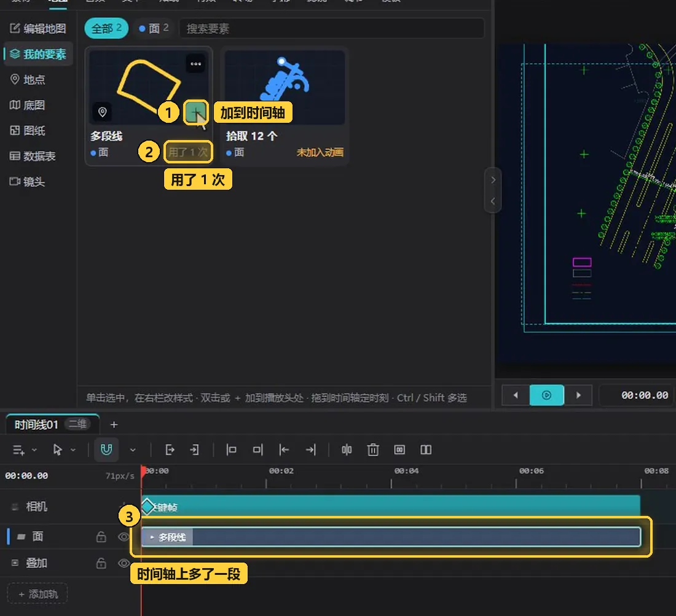676x616 pixels.
Task: Play the preview animation
Action: 547,395
